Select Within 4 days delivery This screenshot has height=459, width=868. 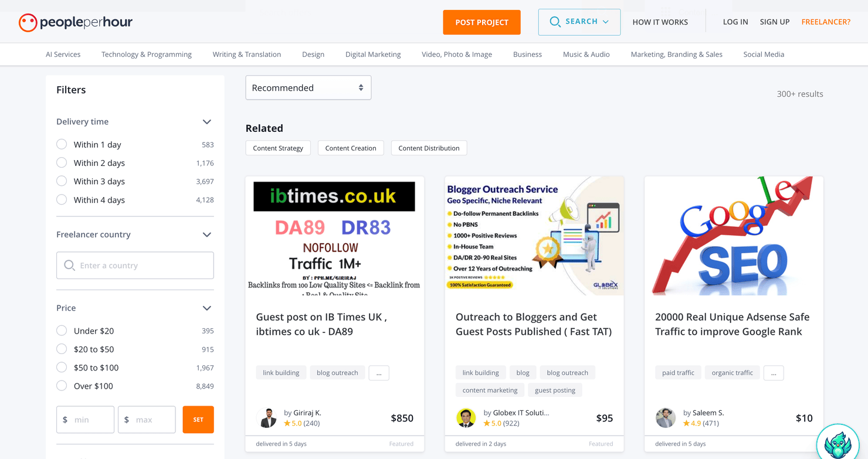tap(62, 200)
